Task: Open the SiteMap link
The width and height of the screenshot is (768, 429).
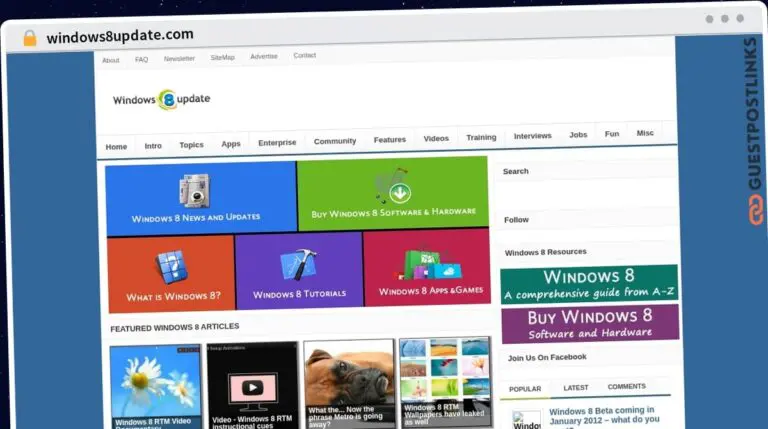Action: pos(222,58)
